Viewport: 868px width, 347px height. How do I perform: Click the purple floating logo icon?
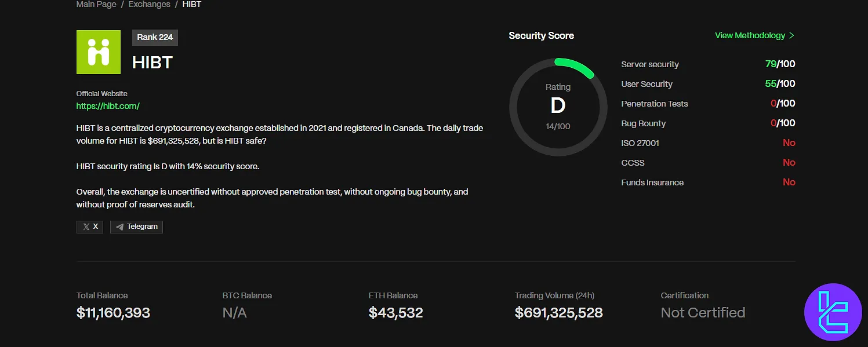(833, 312)
